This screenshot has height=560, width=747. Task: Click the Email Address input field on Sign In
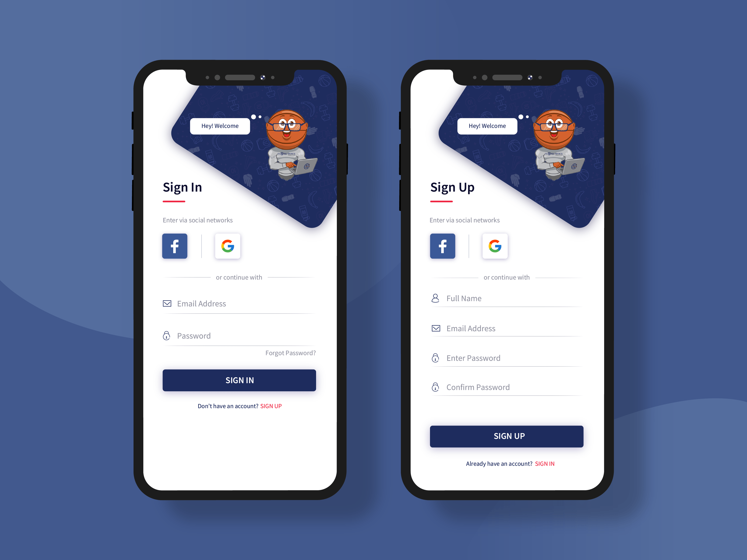click(238, 304)
